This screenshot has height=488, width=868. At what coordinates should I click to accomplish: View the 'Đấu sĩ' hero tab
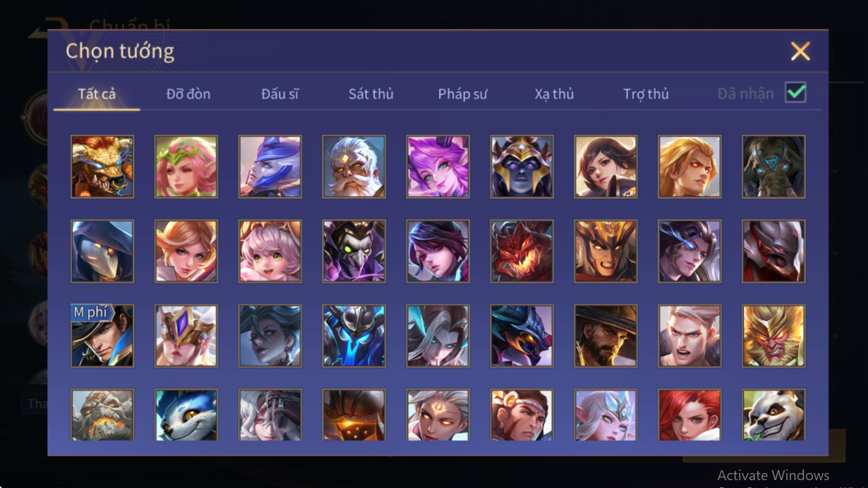(x=280, y=94)
